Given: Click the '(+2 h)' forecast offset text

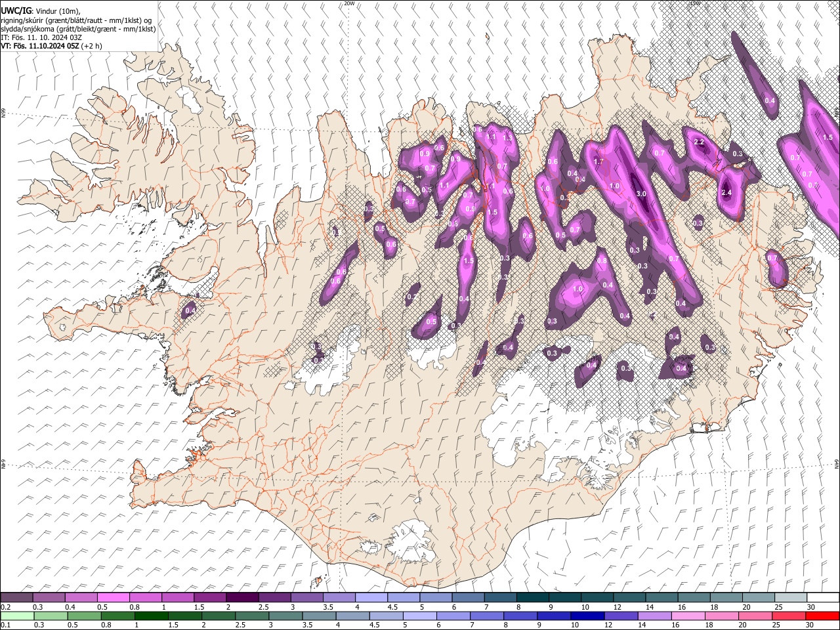Looking at the screenshot, I should (92, 47).
